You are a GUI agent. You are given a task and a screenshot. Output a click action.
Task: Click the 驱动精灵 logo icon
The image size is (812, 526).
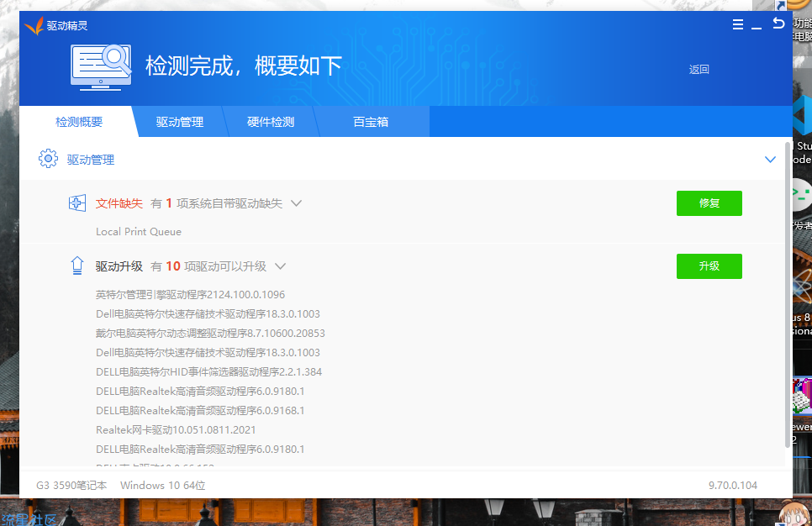pos(34,25)
